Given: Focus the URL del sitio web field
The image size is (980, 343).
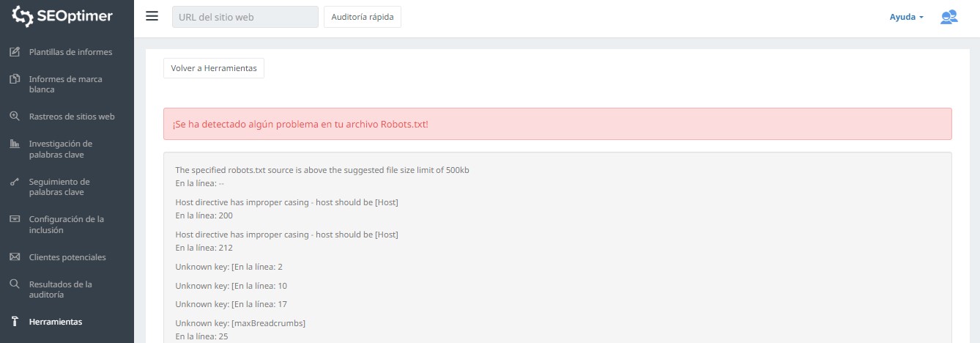Looking at the screenshot, I should tap(245, 17).
